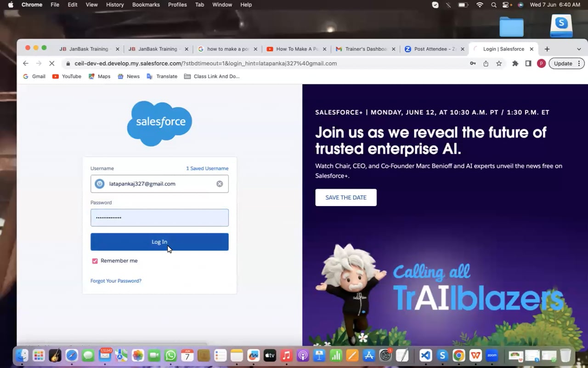The image size is (588, 368).
Task: Open the Bookmarks menu
Action: (146, 5)
